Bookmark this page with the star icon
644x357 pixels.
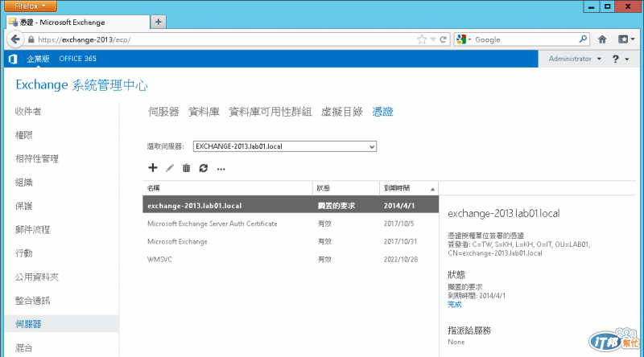coord(422,39)
